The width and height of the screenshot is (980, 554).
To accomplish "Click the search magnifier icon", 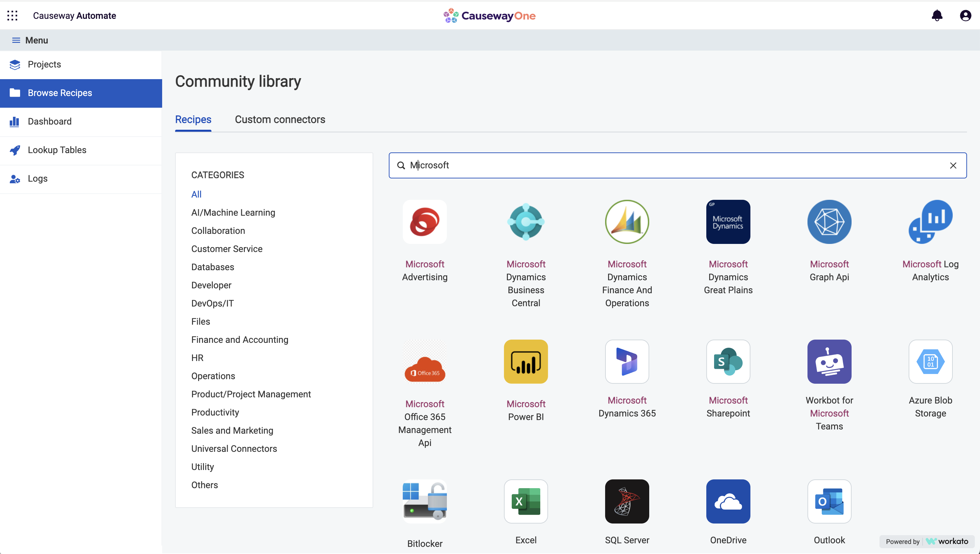I will point(401,165).
